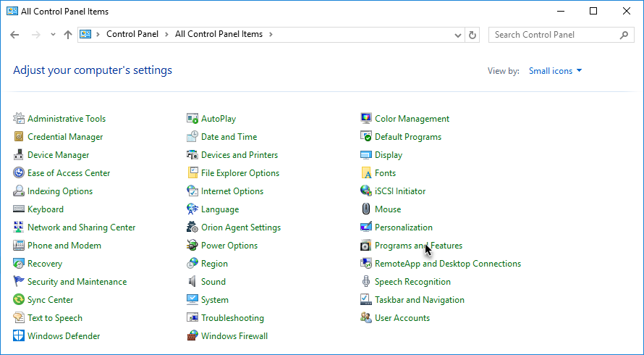
Task: Click the Orion Agent Settings icon
Action: click(192, 227)
